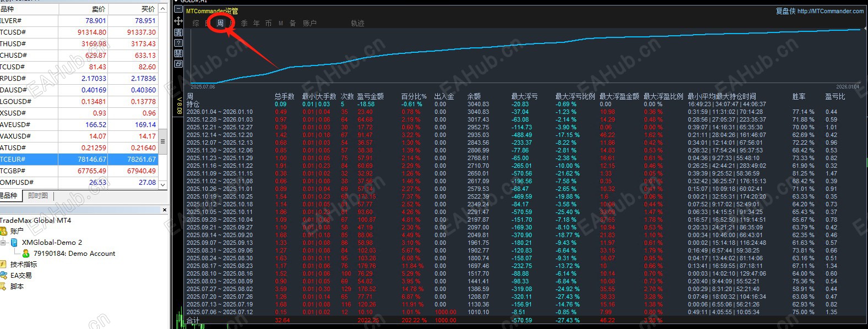Click the XMGlobal-Demo 2 server entry
The height and width of the screenshot is (329, 868).
coord(52,243)
